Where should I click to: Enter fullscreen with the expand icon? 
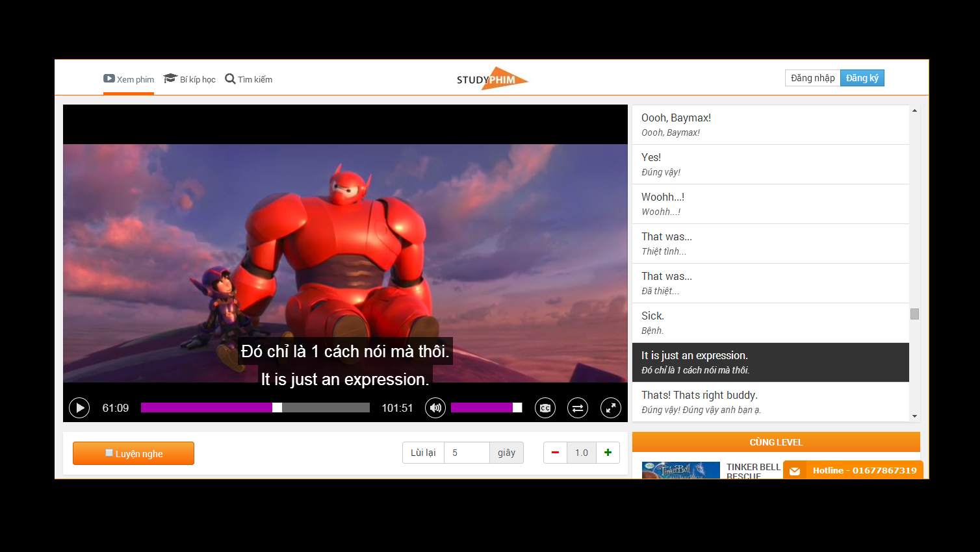[x=611, y=408]
